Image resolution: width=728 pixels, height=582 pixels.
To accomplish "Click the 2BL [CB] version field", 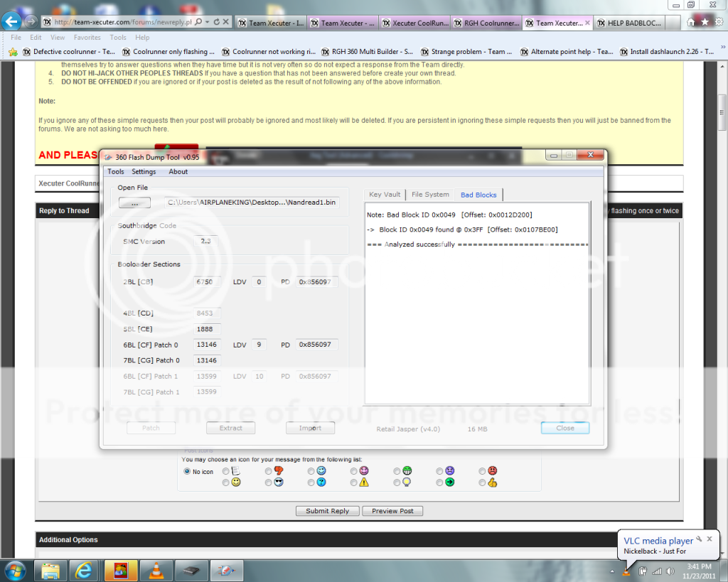I will (208, 282).
